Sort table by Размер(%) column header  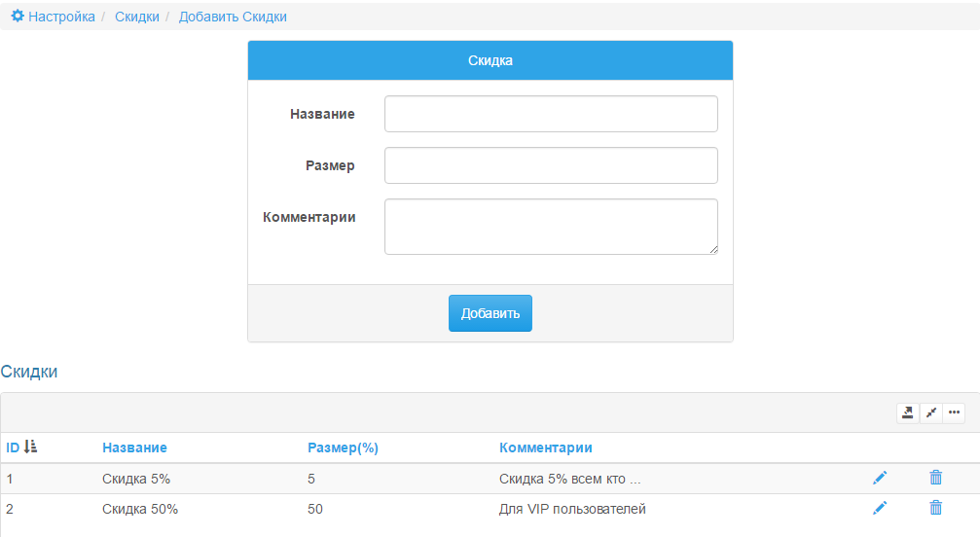(343, 447)
